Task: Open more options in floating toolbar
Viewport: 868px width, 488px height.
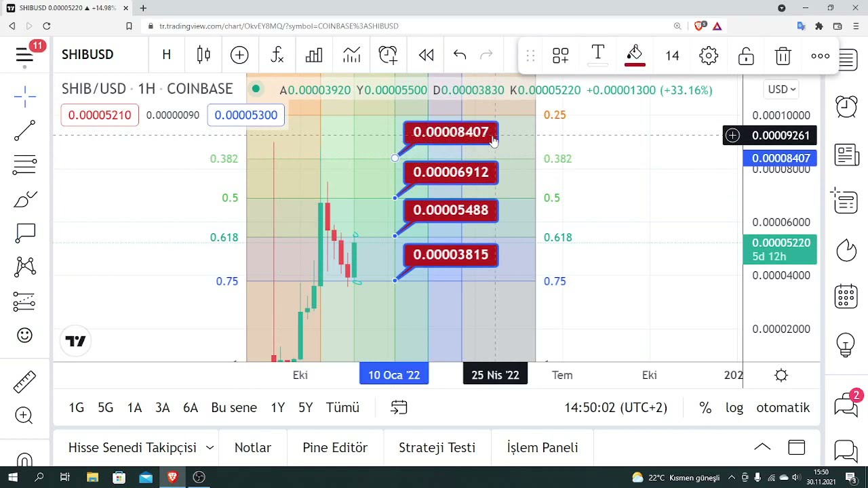Action: tap(821, 56)
